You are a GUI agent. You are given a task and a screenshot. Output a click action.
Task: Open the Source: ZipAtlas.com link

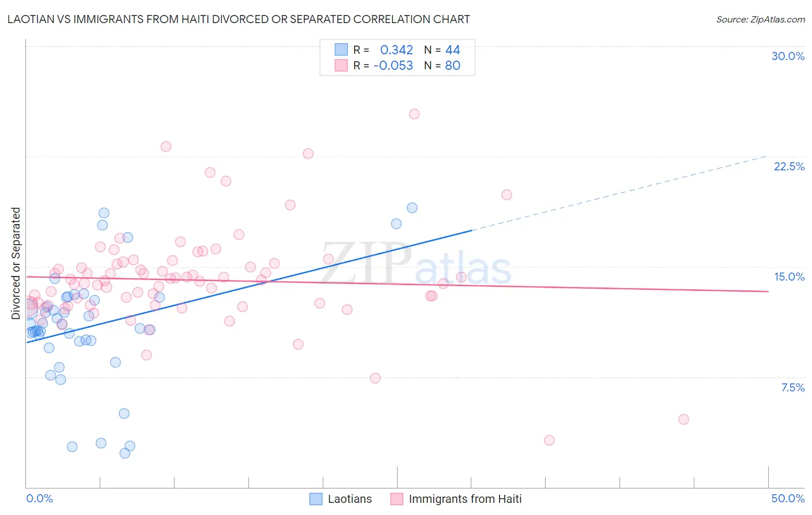coord(761,19)
